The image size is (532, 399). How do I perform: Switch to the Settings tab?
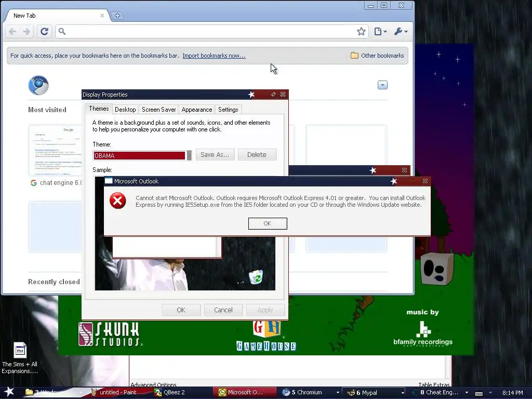tap(228, 110)
